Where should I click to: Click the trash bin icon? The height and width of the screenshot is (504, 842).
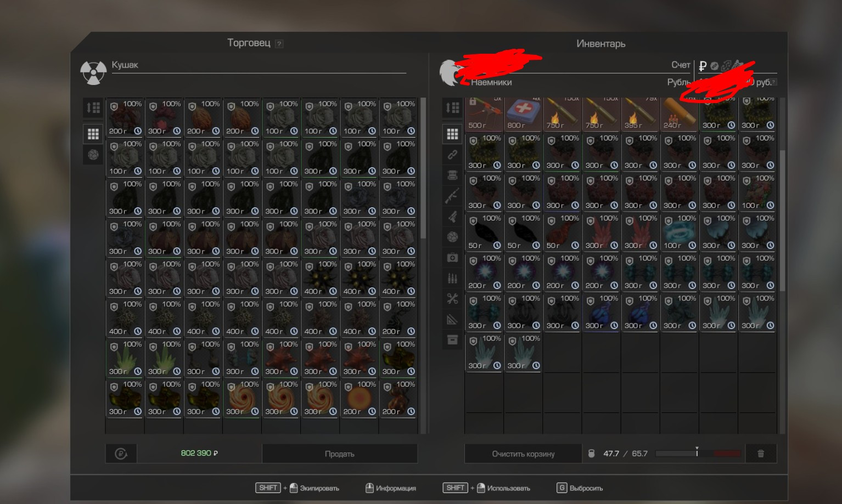click(761, 454)
